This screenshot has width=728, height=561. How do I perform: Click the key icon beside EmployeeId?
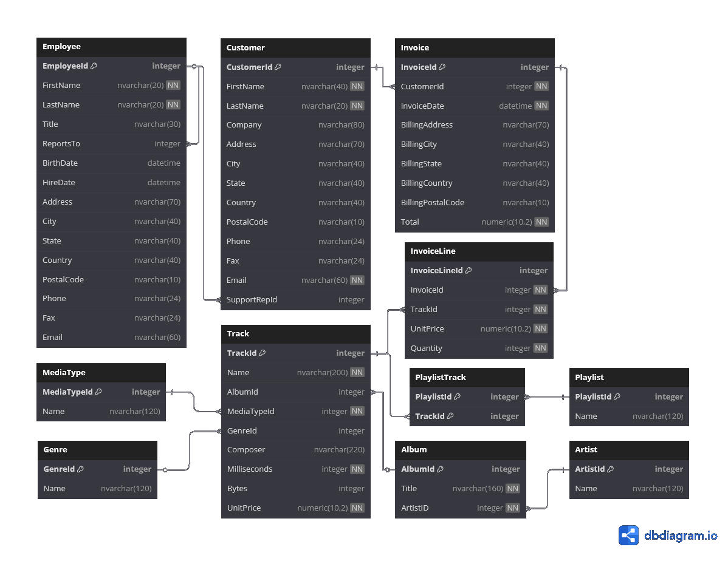94,66
